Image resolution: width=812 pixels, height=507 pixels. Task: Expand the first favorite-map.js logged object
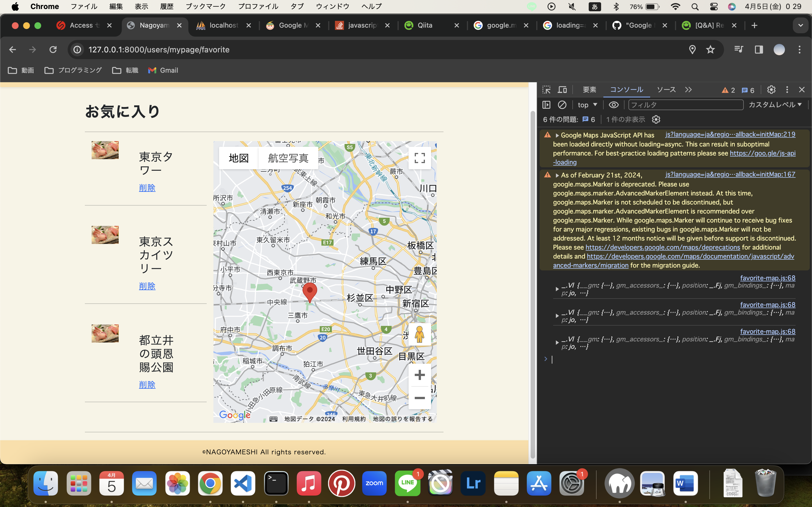pyautogui.click(x=557, y=289)
